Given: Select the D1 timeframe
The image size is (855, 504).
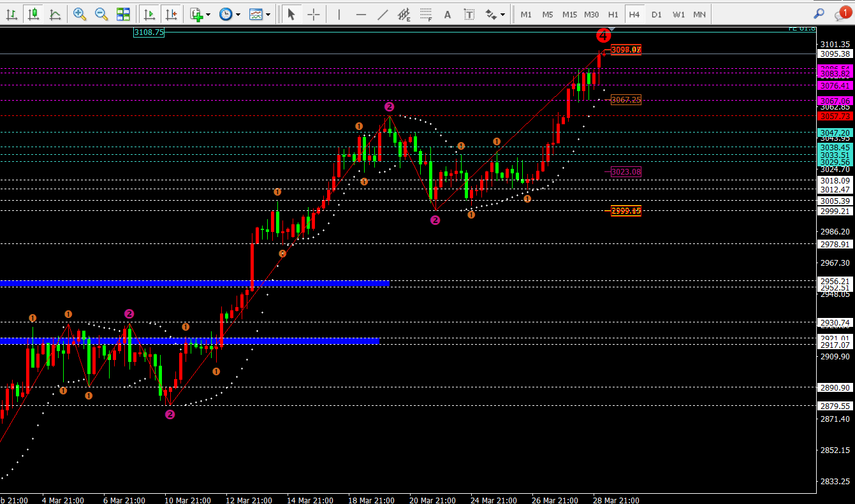Looking at the screenshot, I should click(657, 14).
